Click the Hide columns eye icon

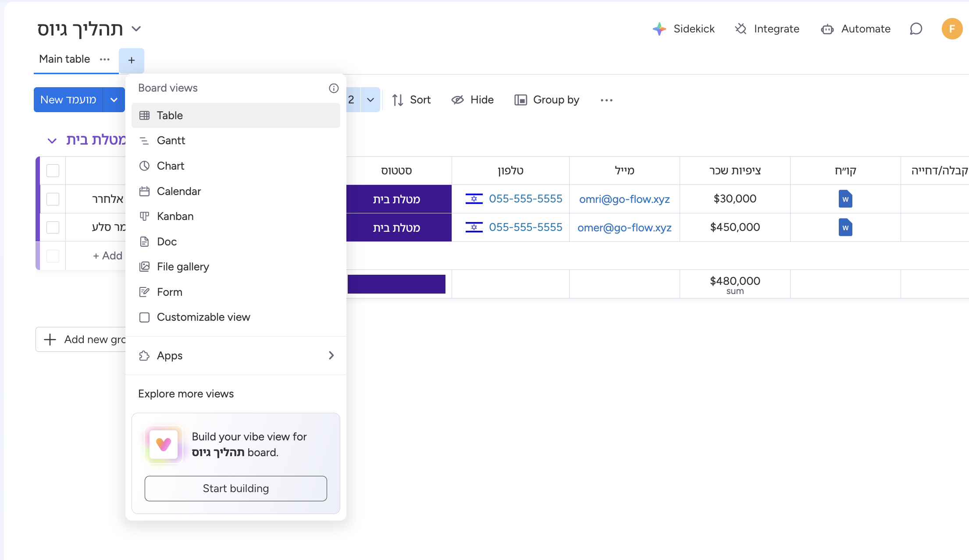point(457,100)
